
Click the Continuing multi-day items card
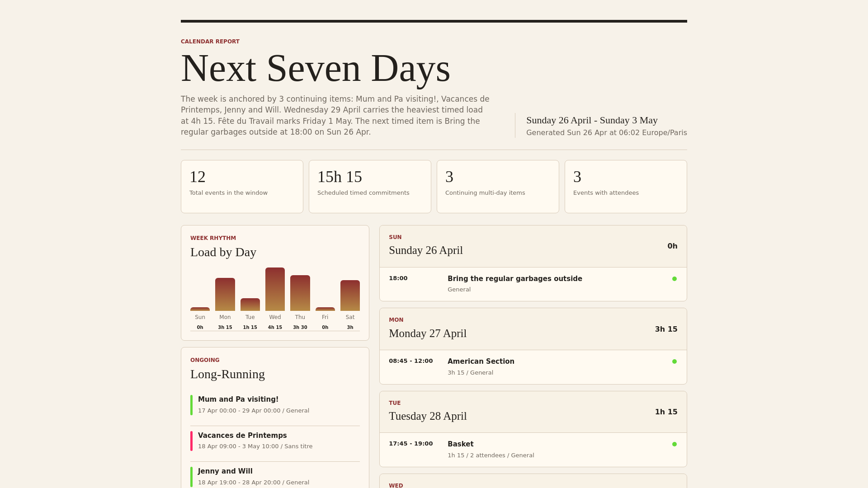pyautogui.click(x=498, y=187)
